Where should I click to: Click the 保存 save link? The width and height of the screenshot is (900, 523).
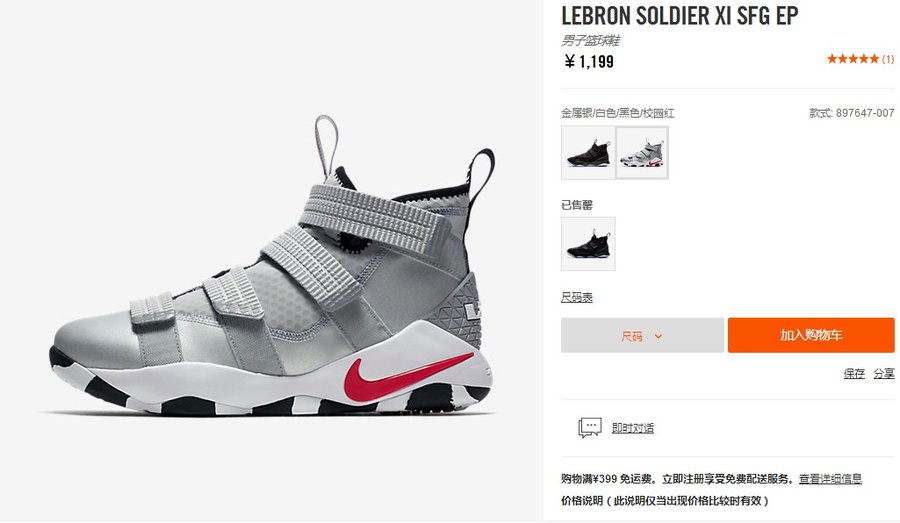pos(854,373)
